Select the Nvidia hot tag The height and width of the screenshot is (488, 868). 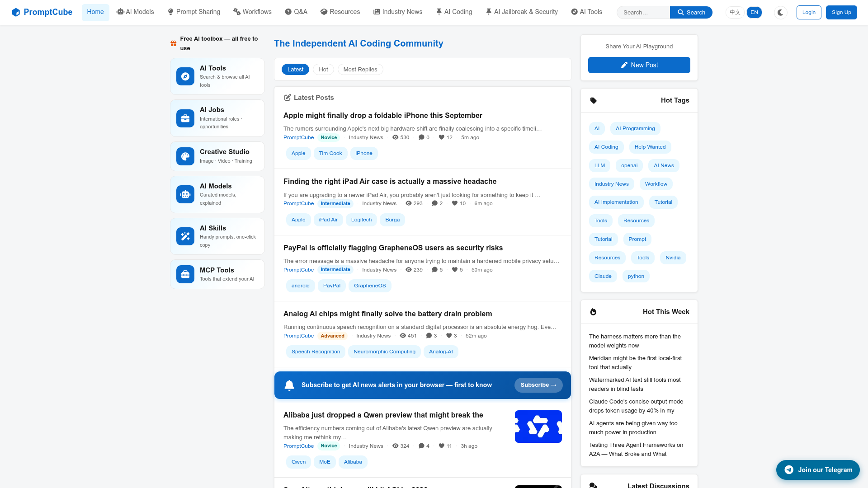tap(673, 258)
